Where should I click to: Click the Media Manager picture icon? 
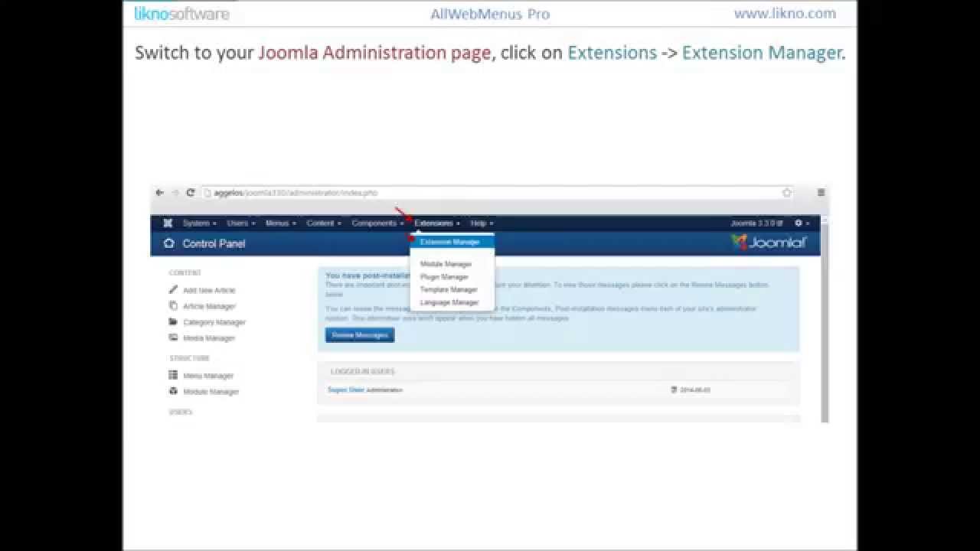(x=174, y=337)
